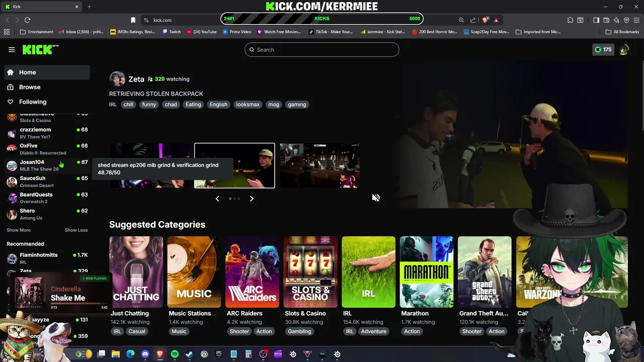Screen dimensions: 644x362
Task: Open the Just Chatting category card
Action: [x=136, y=272]
